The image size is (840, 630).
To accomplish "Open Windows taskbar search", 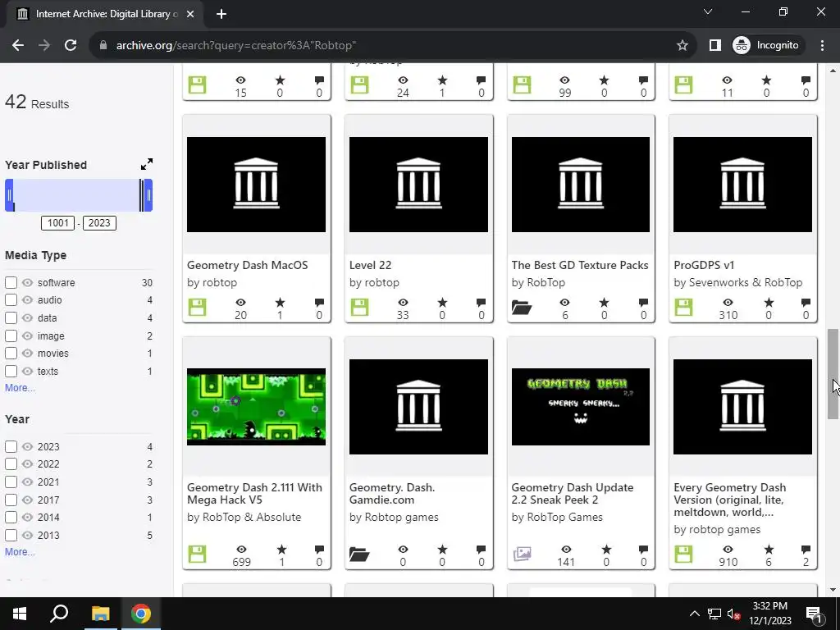I will [59, 614].
